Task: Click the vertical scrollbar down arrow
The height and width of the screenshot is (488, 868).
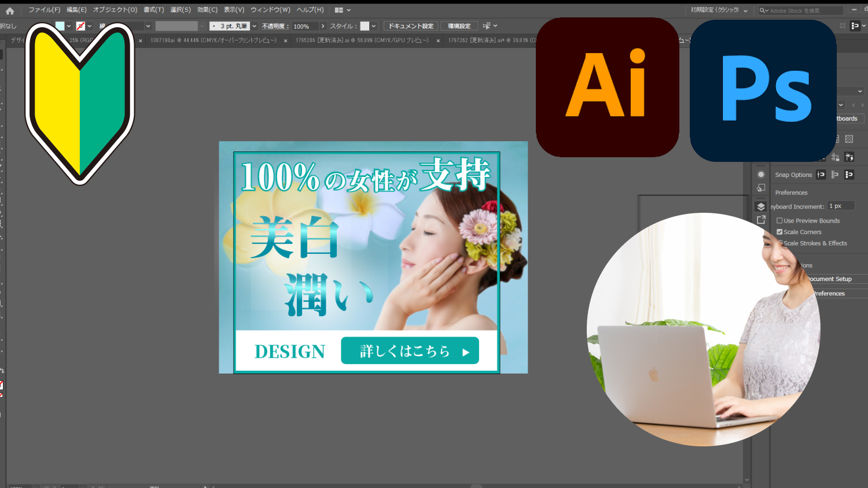Action: [x=747, y=479]
